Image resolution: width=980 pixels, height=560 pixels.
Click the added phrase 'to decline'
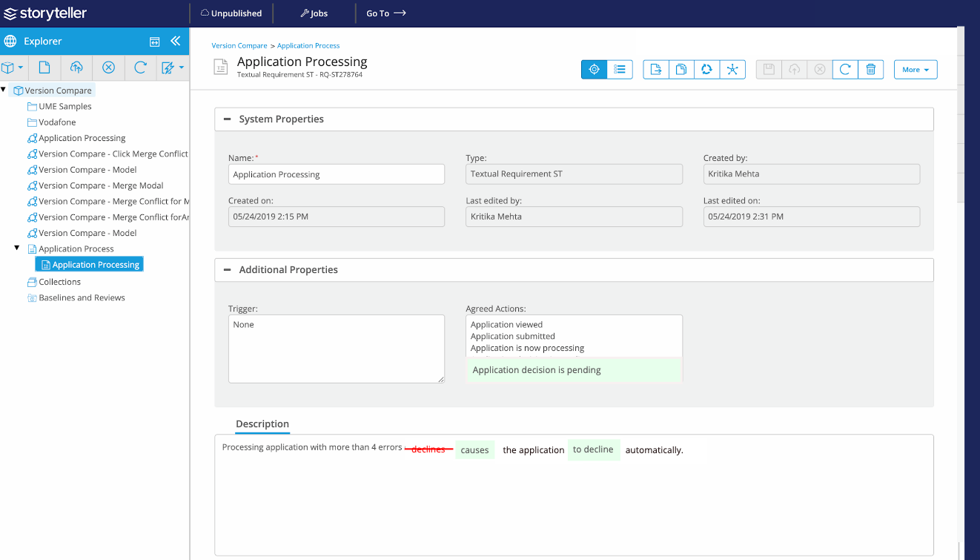pos(594,449)
